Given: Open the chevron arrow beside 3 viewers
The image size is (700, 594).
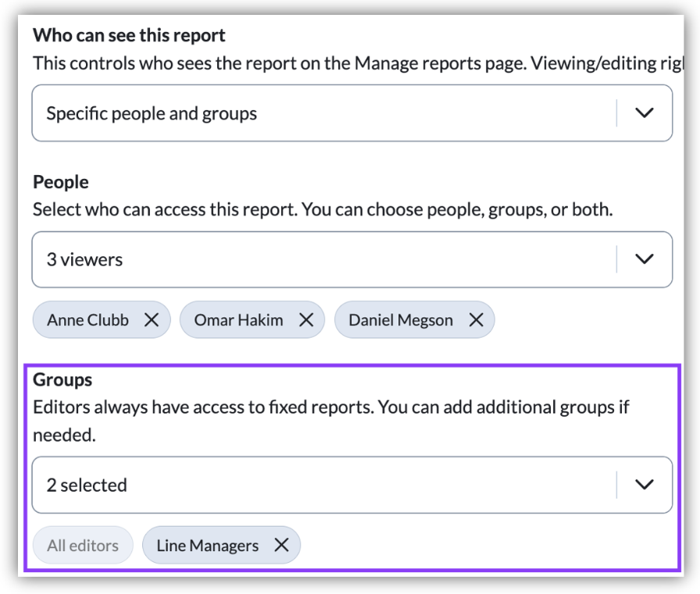Looking at the screenshot, I should point(644,259).
